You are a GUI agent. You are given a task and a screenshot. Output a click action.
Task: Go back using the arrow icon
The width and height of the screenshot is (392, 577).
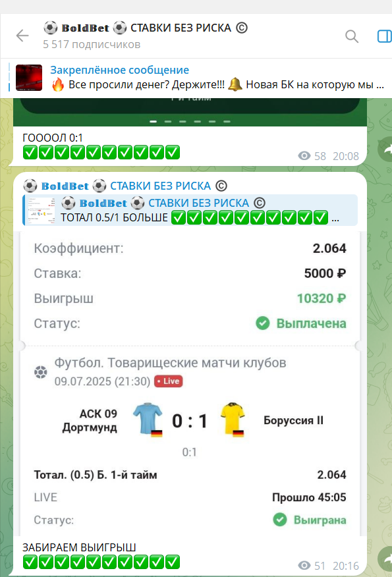[22, 36]
